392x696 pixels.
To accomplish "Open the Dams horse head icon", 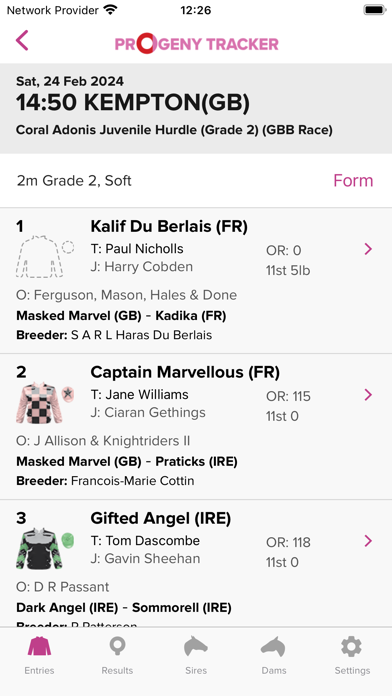I will (x=273, y=646).
